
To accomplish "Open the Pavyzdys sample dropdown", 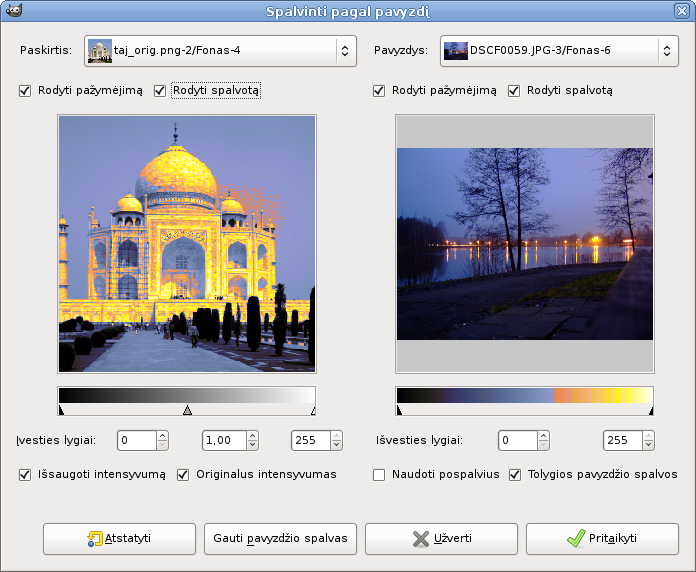I will point(559,51).
